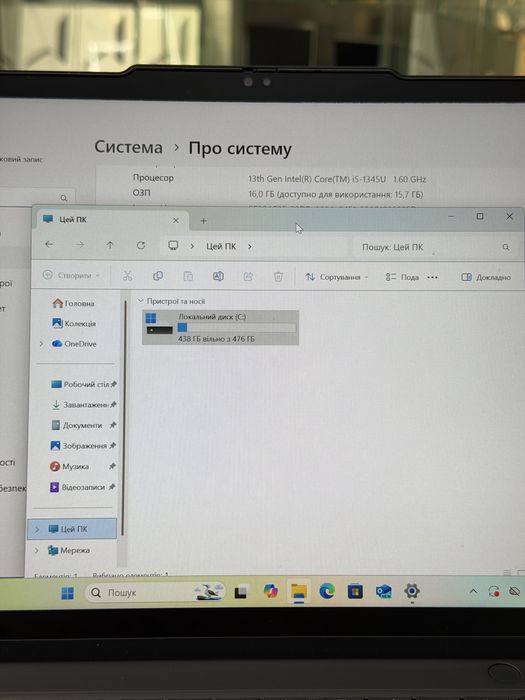The width and height of the screenshot is (525, 700).
Task: Open Головна in navigation pane
Action: click(74, 303)
